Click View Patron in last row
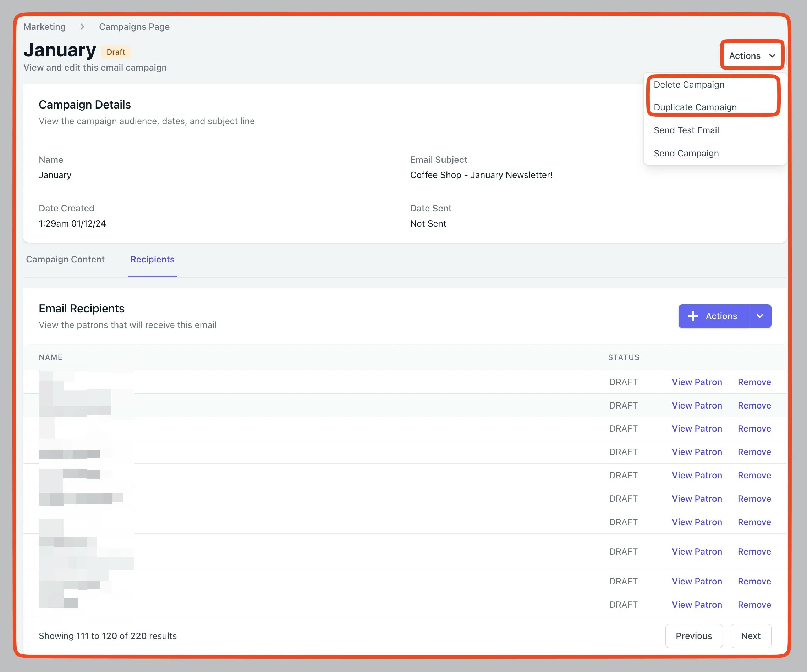 [x=697, y=605]
